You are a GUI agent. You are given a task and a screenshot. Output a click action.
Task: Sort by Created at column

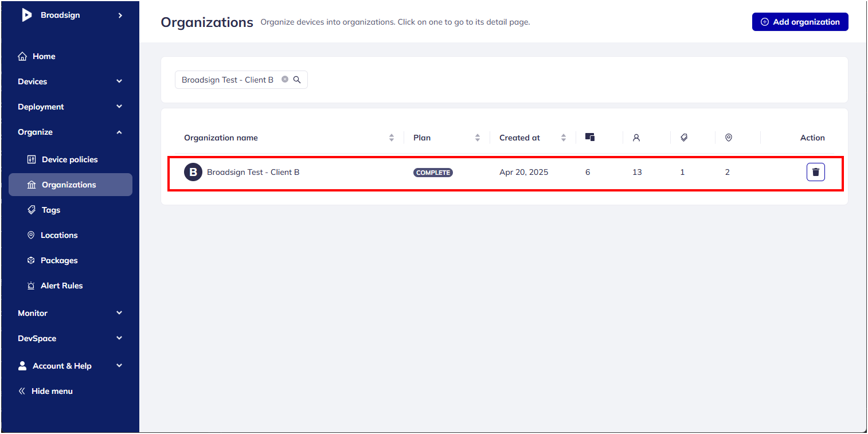tap(564, 138)
